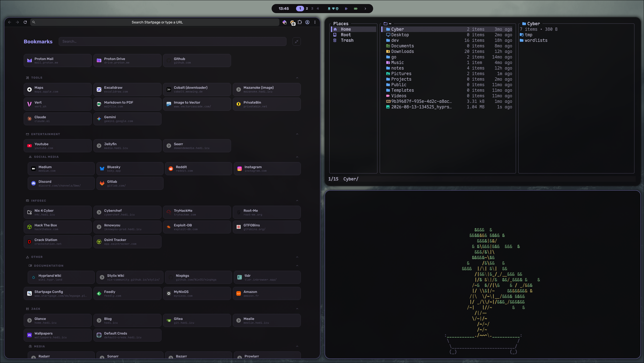Click the Feedly bookmark icon
Image resolution: width=644 pixels, height=363 pixels.
[x=99, y=293]
